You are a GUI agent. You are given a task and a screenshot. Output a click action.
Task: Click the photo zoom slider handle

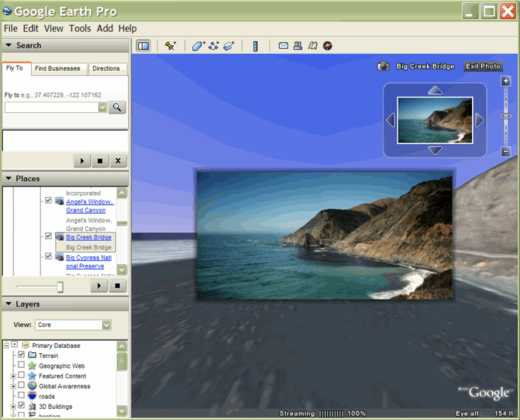click(506, 116)
